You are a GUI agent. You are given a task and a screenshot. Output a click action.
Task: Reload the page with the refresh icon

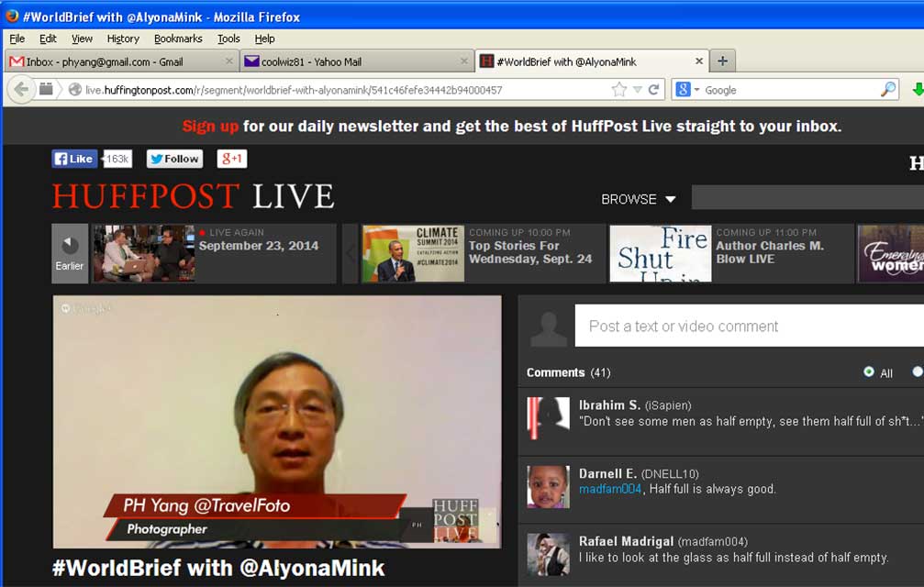pos(653,90)
